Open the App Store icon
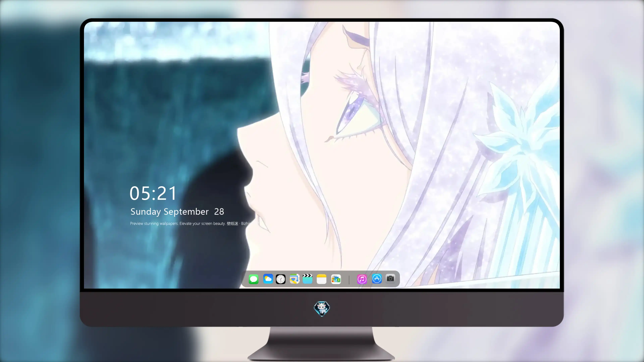644x362 pixels. [x=377, y=279]
